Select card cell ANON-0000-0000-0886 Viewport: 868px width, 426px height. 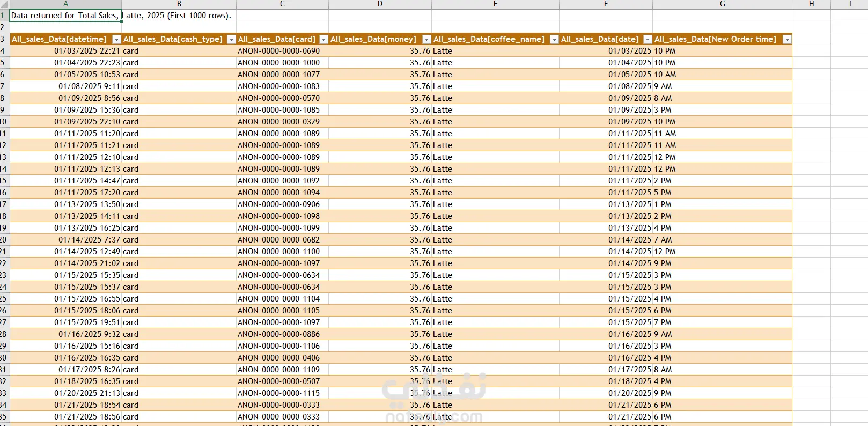point(283,334)
